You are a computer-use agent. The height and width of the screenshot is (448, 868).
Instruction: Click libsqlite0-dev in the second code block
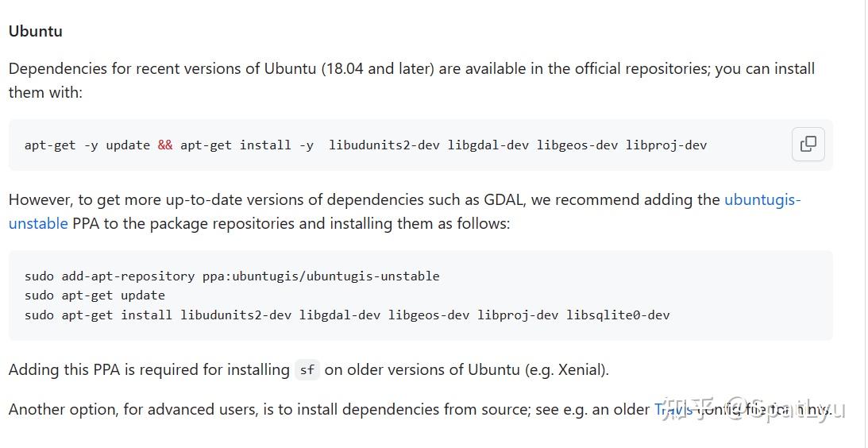618,315
